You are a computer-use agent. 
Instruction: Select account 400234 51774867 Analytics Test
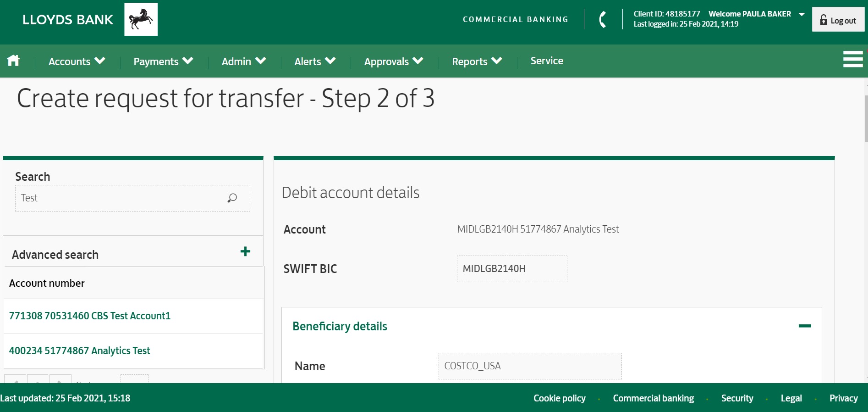tap(80, 351)
